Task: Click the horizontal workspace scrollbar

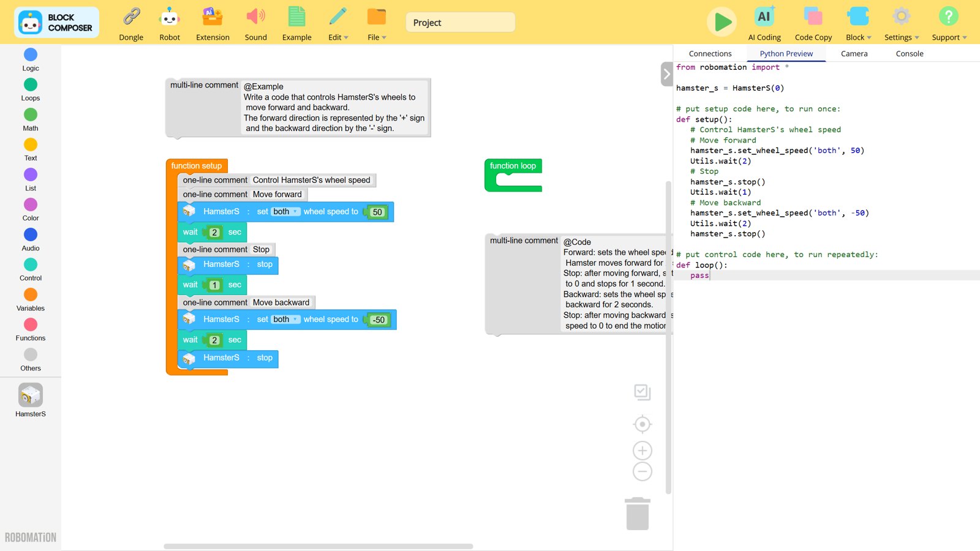Action: (318, 546)
